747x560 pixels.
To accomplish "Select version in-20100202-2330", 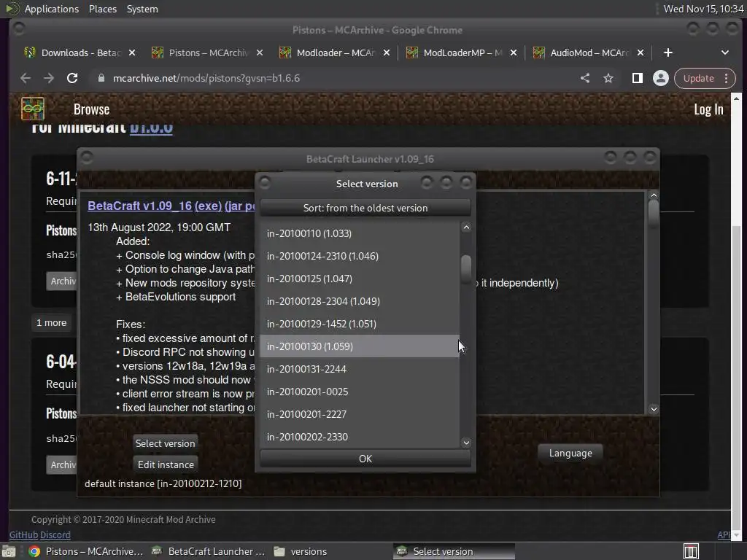I will 359,437.
